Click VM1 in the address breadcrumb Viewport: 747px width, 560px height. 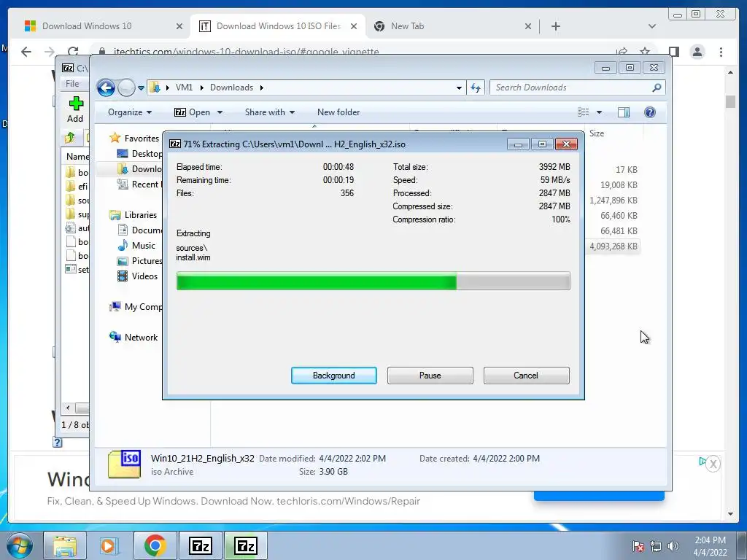pos(184,87)
